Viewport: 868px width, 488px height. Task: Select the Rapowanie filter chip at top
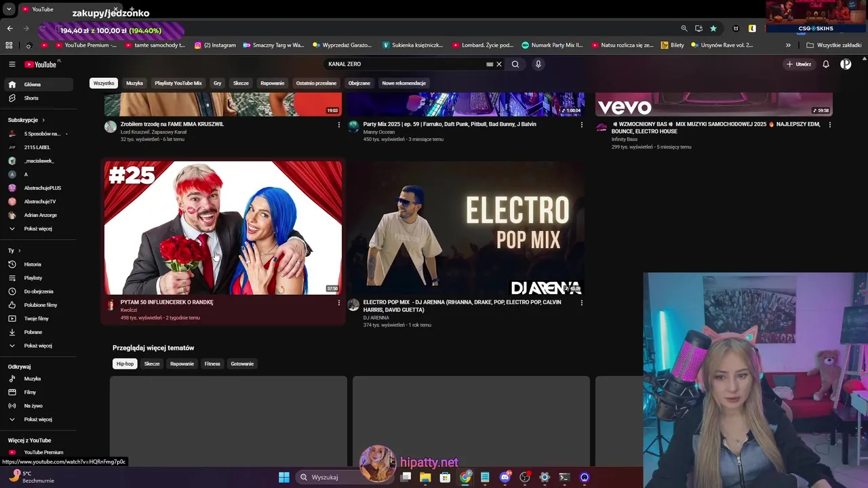[x=273, y=83]
